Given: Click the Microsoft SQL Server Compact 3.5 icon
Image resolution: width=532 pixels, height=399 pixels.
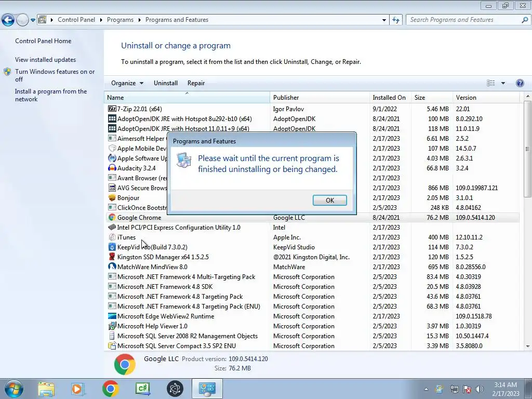Looking at the screenshot, I should pos(112,345).
